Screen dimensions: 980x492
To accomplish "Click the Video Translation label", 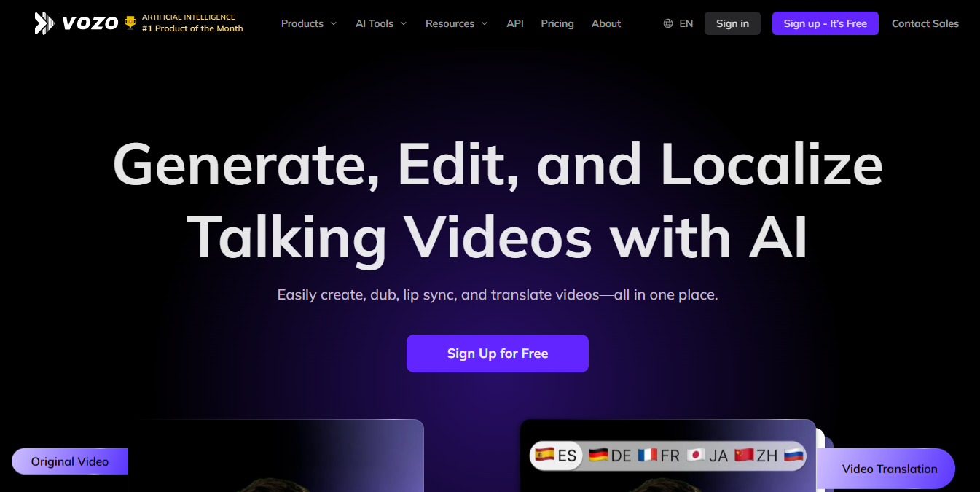I will (886, 469).
